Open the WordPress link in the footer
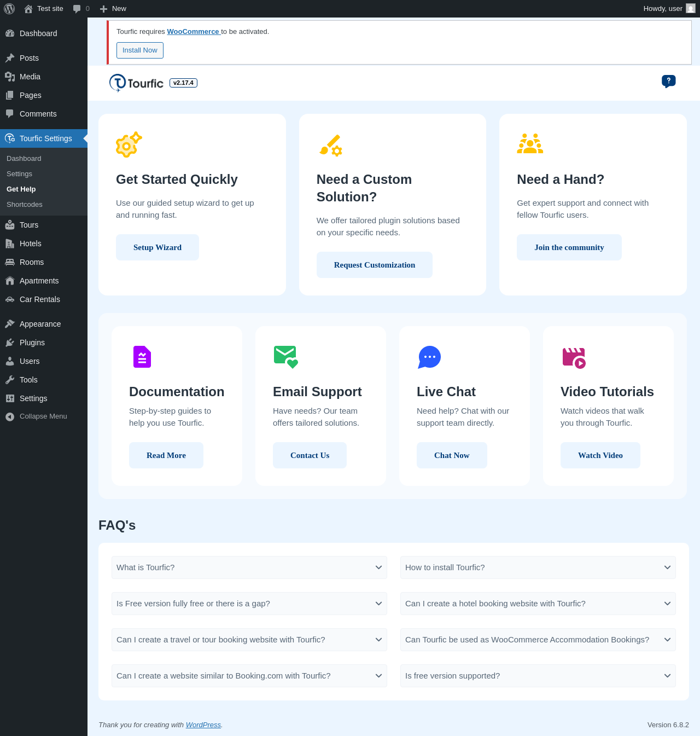This screenshot has width=700, height=736. (x=203, y=725)
